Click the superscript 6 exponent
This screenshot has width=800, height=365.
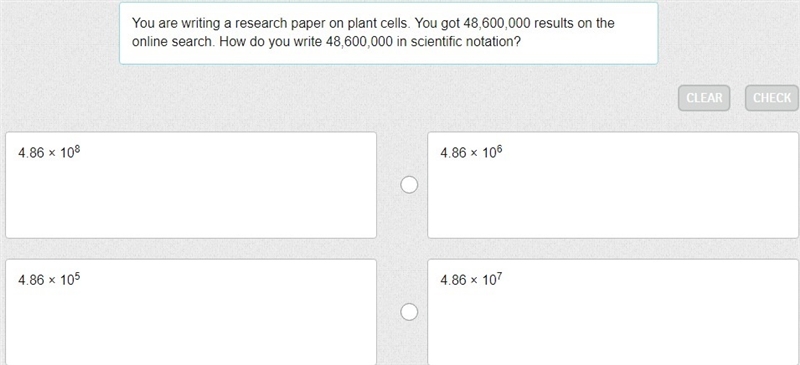[499, 150]
